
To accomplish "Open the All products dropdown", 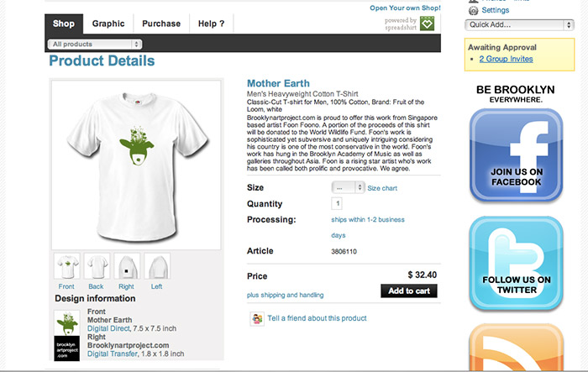I will pos(95,44).
